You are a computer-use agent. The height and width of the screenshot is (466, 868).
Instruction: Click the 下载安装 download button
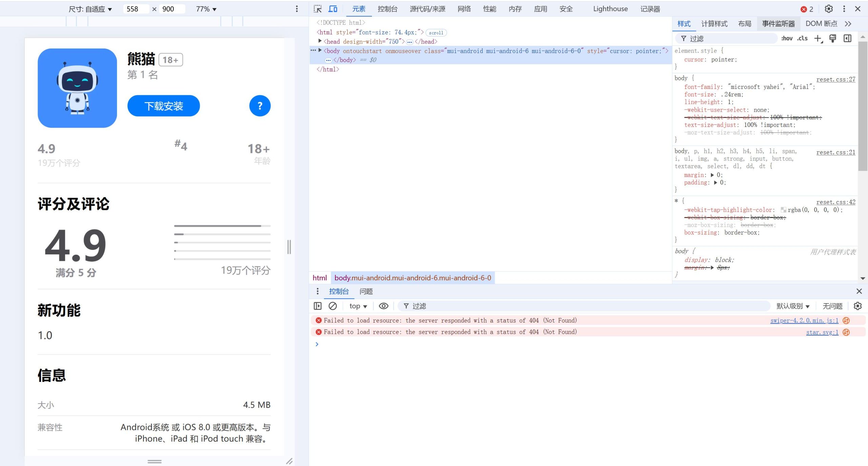coord(163,106)
